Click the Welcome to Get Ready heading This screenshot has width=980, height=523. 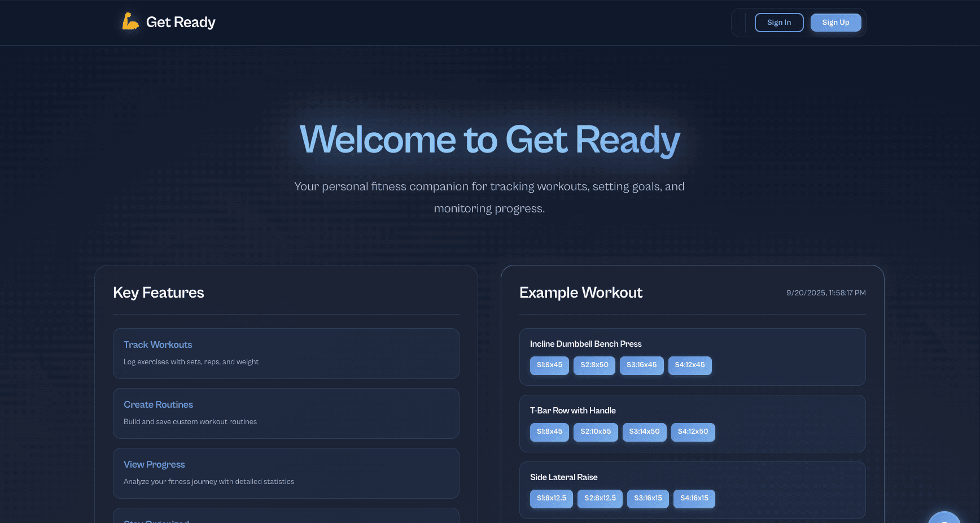pyautogui.click(x=489, y=140)
